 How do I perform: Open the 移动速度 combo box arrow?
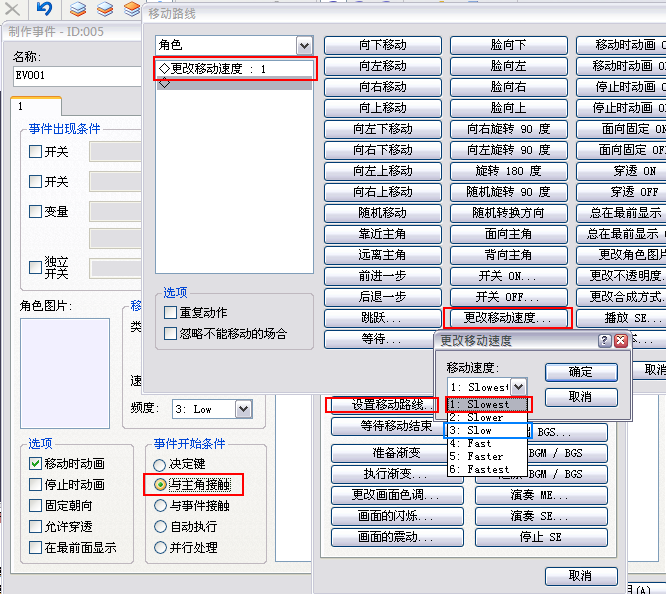pyautogui.click(x=518, y=387)
